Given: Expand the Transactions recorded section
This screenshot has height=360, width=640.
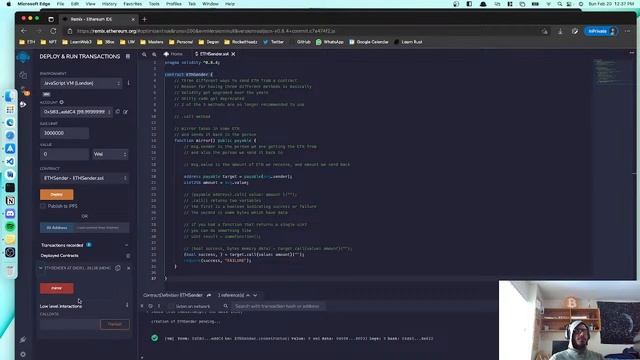Looking at the screenshot, I should coord(127,245).
